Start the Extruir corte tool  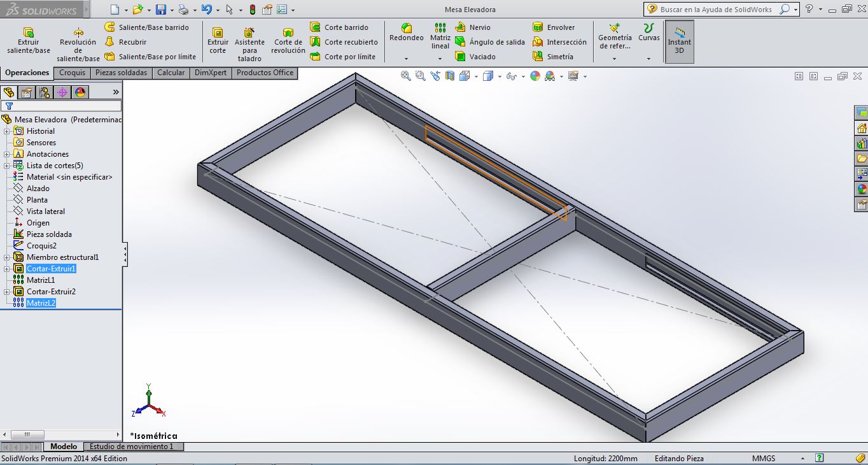pos(218,41)
